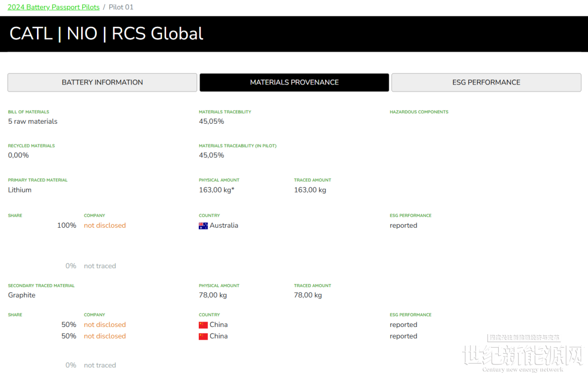Click the Graphite traced amount 78,00 kg value
Viewport: 588px width, 375px height.
coord(308,295)
